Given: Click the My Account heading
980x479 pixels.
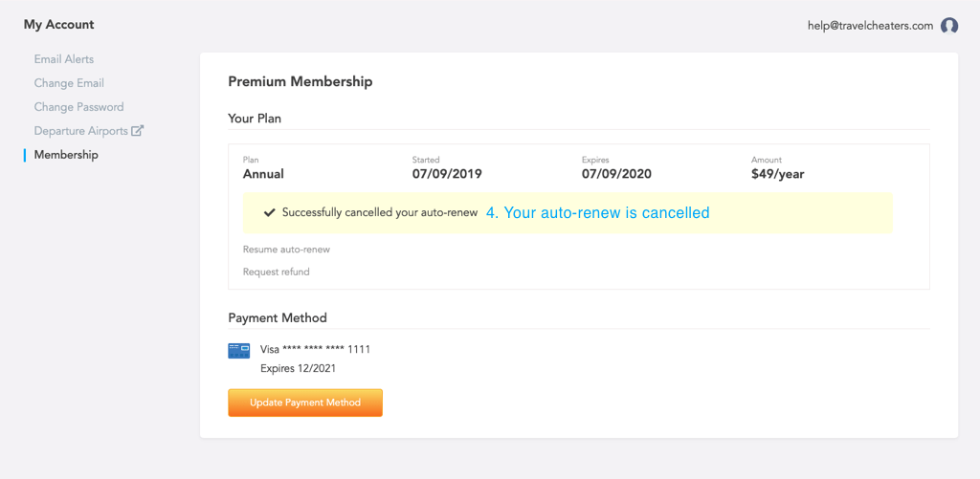Looking at the screenshot, I should [59, 25].
